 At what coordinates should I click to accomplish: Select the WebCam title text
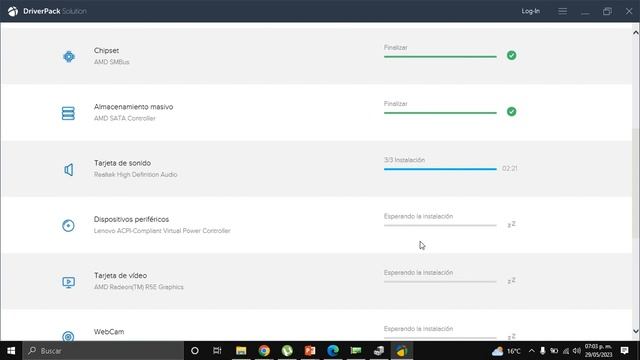(x=109, y=332)
